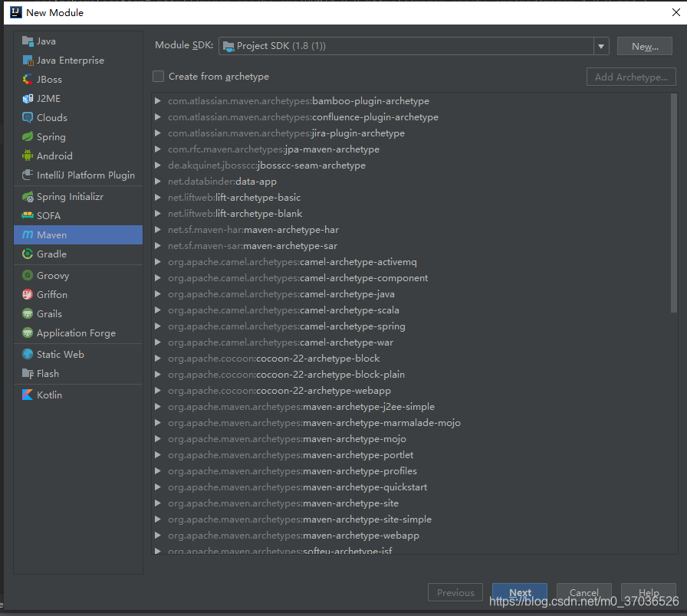Click the Java folder icon
The width and height of the screenshot is (687, 616).
point(28,41)
